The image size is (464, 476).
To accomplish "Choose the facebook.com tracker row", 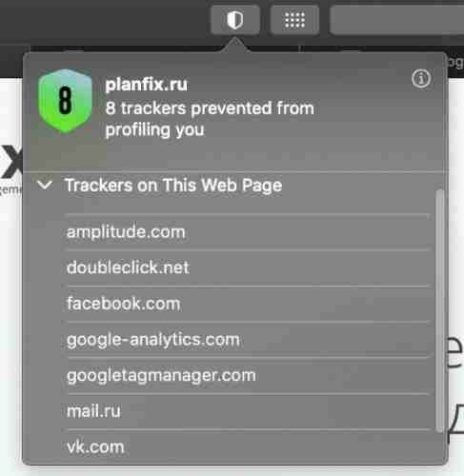I will (248, 304).
